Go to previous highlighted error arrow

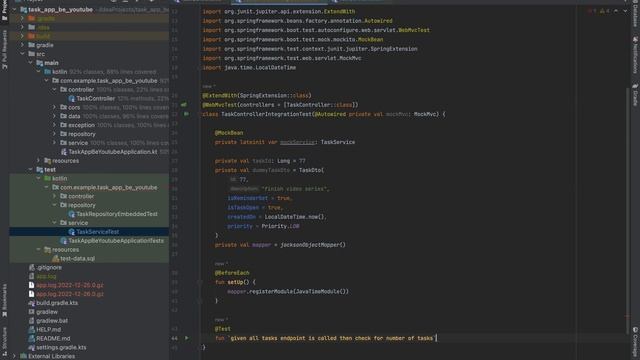(x=616, y=11)
